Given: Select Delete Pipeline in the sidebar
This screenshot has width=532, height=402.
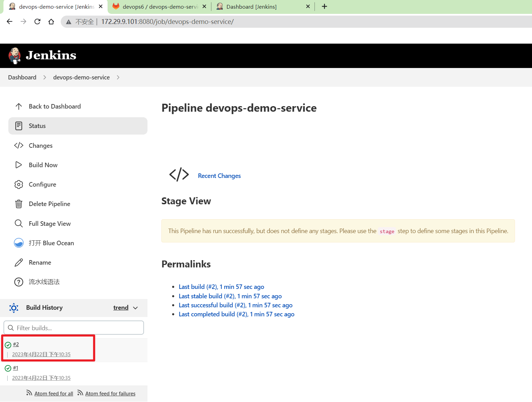Looking at the screenshot, I should pyautogui.click(x=78, y=204).
